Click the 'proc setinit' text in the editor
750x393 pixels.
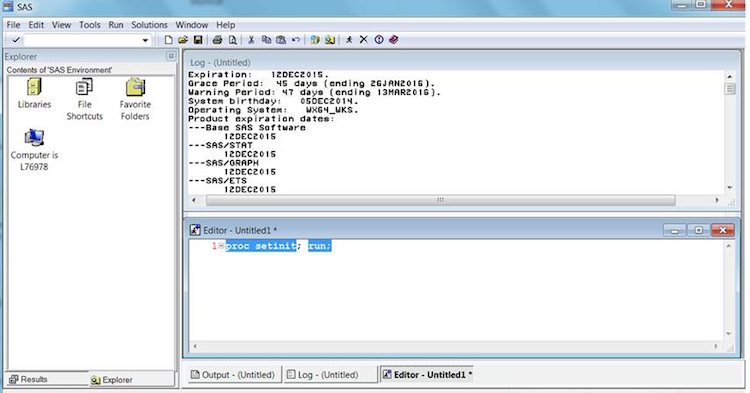pyautogui.click(x=261, y=246)
